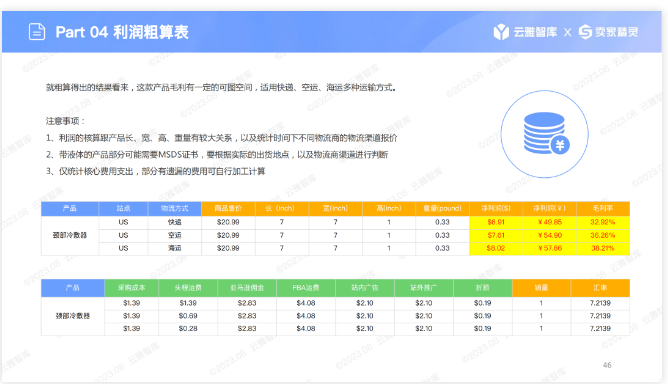The image size is (668, 384).
Task: Click 颈部冷敷器 product cell in lower table
Action: click(x=73, y=316)
